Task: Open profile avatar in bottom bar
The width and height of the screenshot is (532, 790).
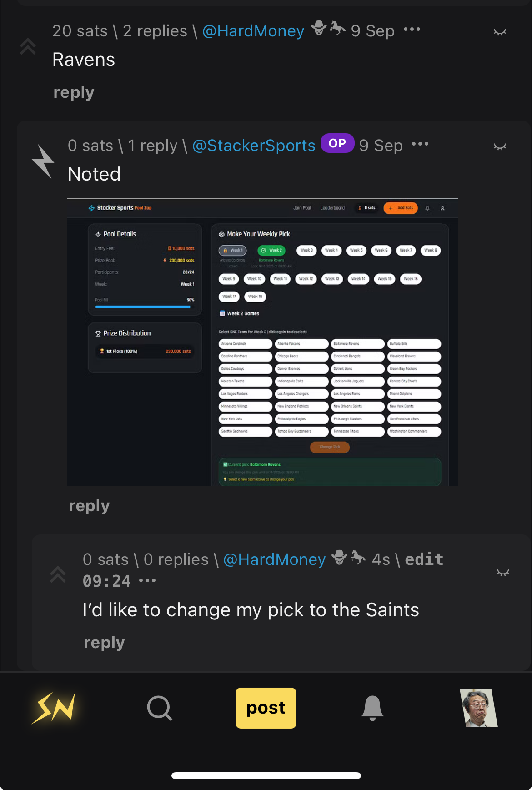Action: [x=479, y=708]
